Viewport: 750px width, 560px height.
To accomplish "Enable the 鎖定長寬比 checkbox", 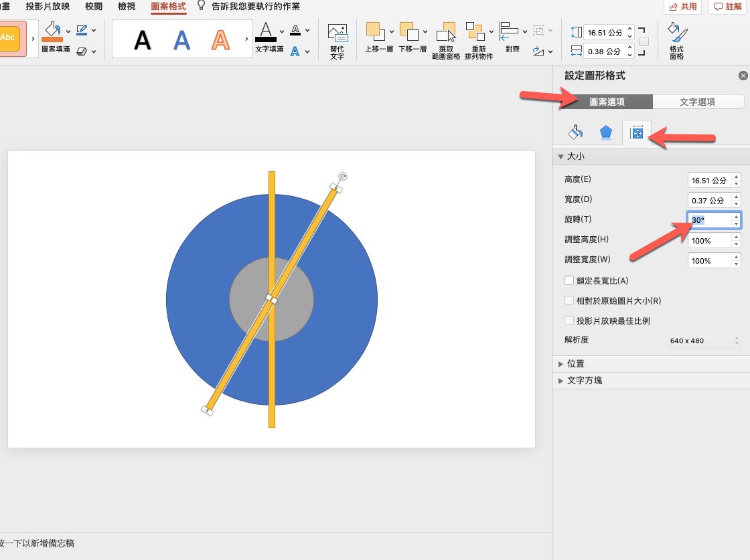I will pyautogui.click(x=570, y=281).
